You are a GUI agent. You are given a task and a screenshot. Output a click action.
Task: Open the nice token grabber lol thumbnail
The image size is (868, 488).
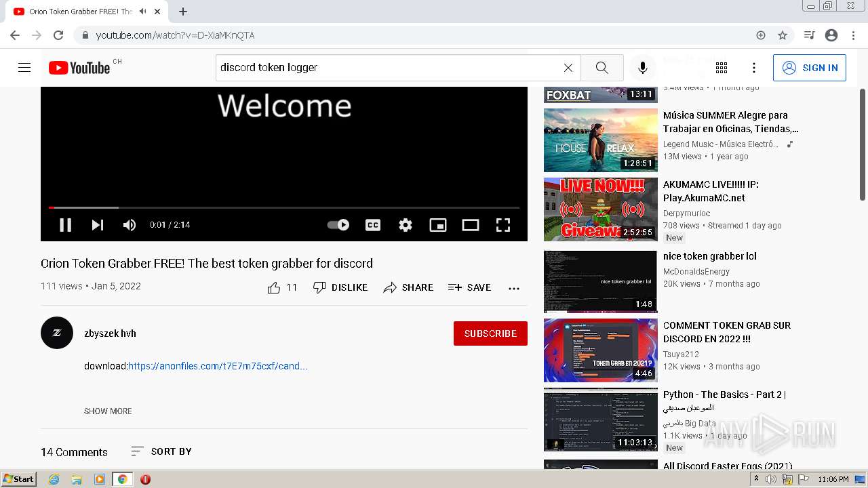[x=601, y=281]
